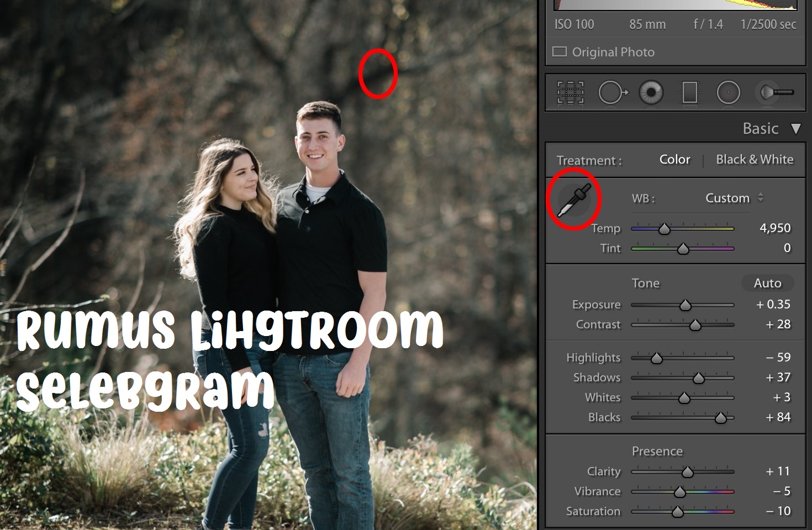Image resolution: width=812 pixels, height=530 pixels.
Task: Select the Highlights value – 59
Action: pos(778,357)
